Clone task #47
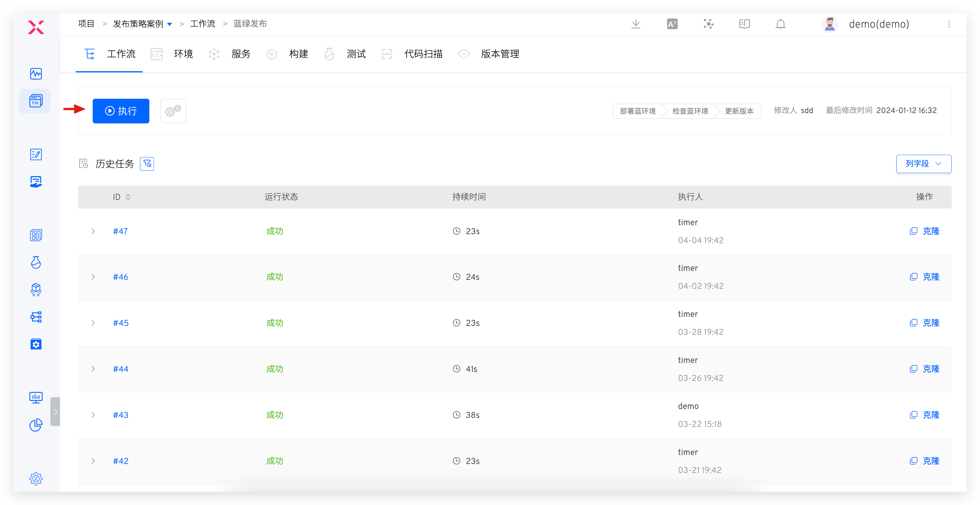The width and height of the screenshot is (980, 505). 925,231
